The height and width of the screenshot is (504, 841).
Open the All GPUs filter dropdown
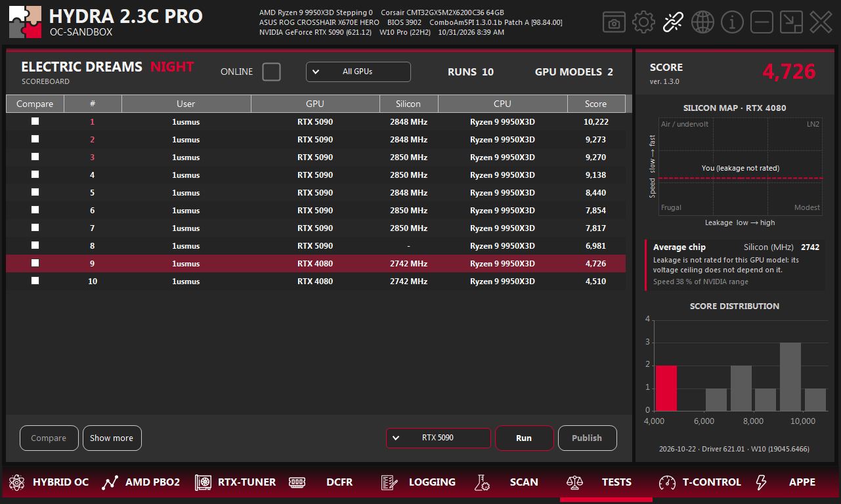[x=358, y=72]
